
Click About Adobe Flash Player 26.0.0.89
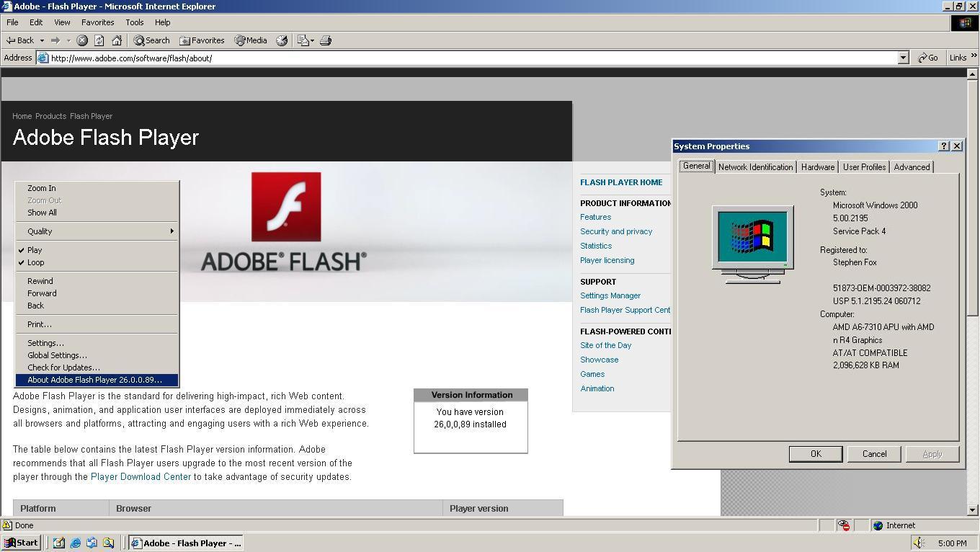97,380
